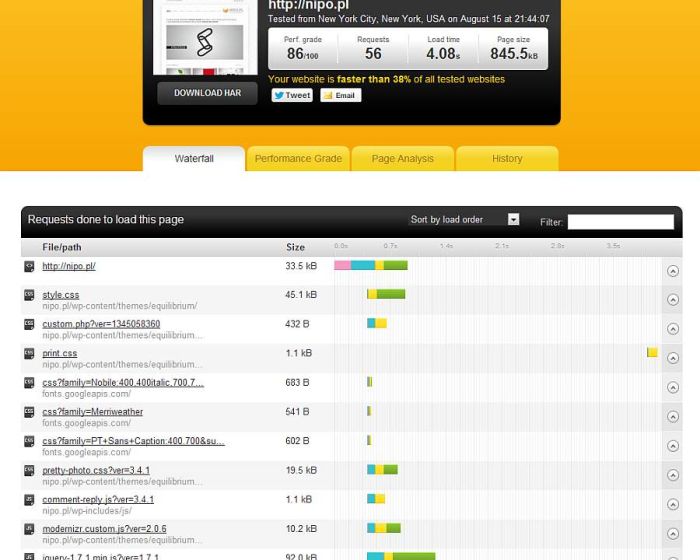Switch to the Performance Grade tab
Screen dimensions: 700x560
coord(298,159)
